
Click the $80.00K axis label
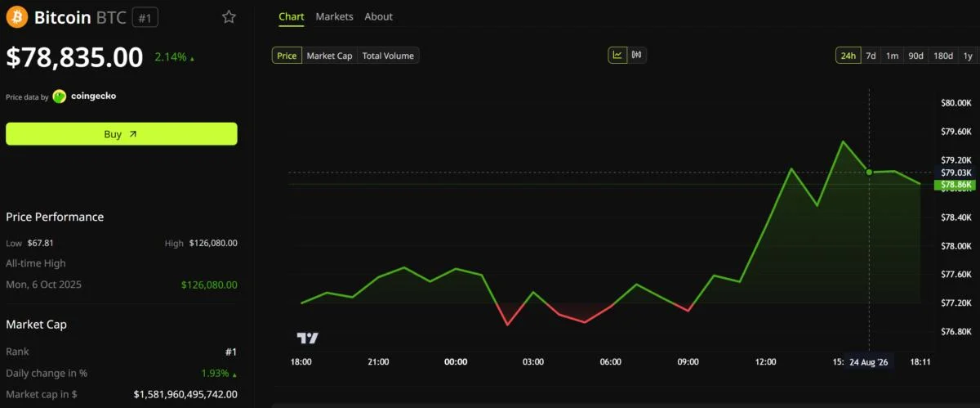(x=956, y=102)
